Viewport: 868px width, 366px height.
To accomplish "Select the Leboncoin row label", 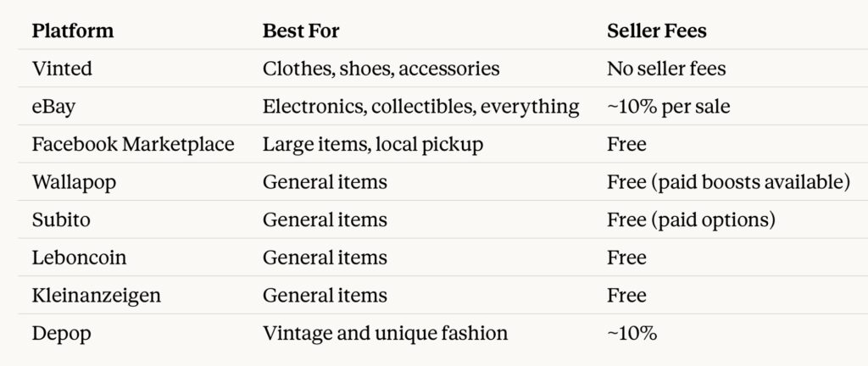I will (x=72, y=258).
